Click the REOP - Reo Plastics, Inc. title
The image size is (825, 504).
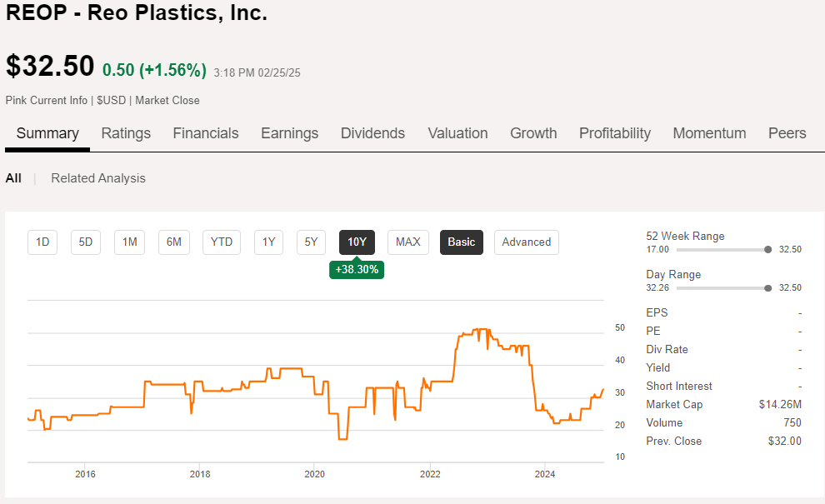pos(137,12)
